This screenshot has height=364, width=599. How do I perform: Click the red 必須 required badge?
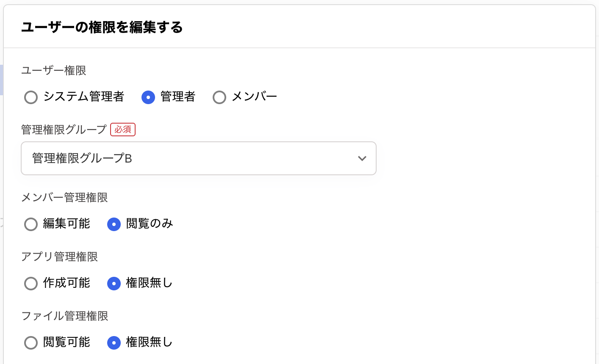123,130
